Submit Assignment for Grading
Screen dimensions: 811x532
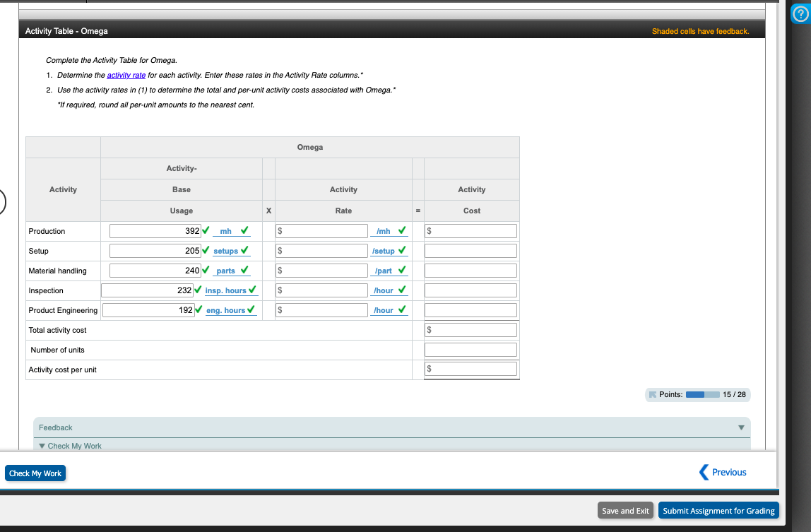coord(718,510)
